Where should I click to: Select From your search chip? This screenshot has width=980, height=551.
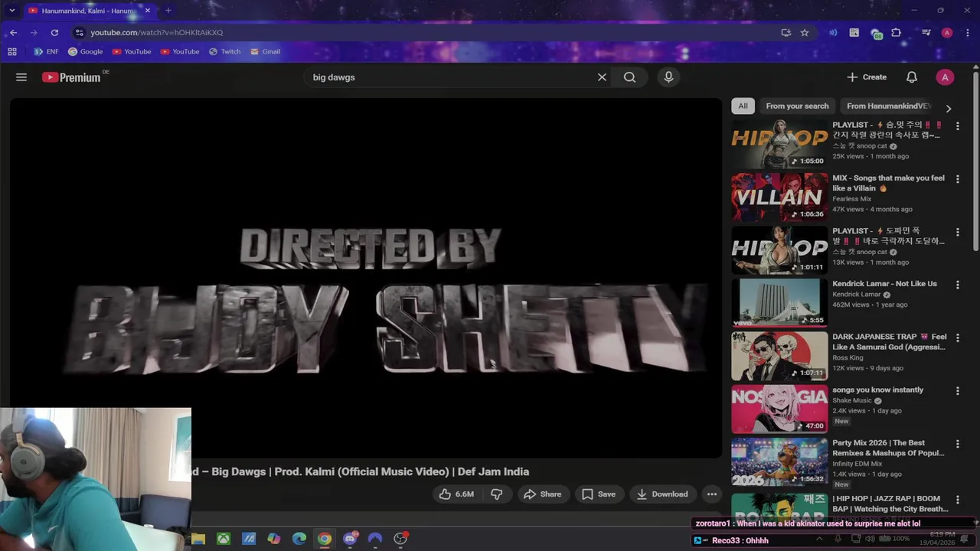[x=797, y=106]
